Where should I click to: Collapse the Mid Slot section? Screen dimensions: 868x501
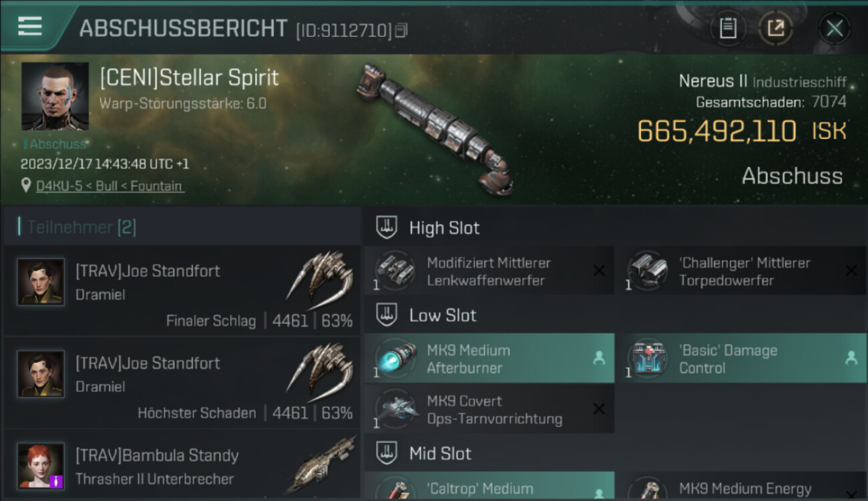[x=387, y=454]
